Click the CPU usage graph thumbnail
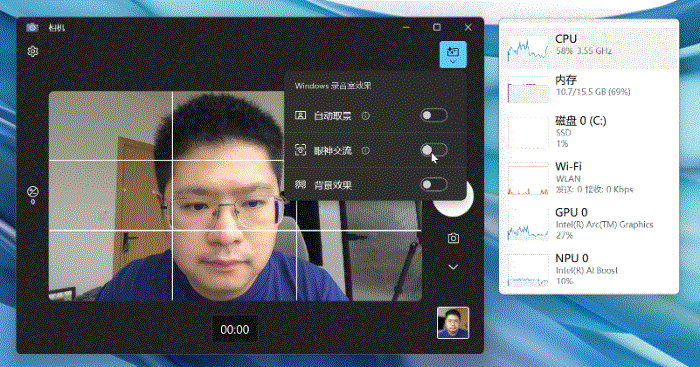The height and width of the screenshot is (367, 700). (x=528, y=48)
